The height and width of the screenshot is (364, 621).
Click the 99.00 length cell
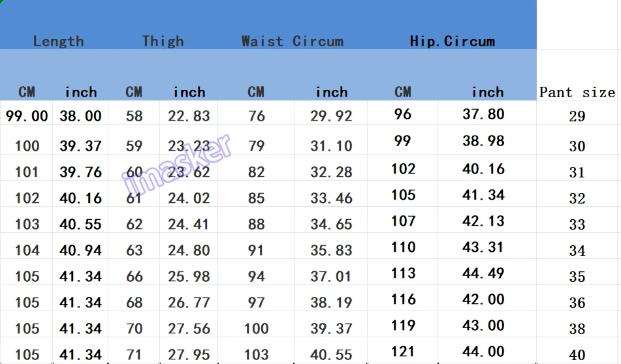coord(27,116)
